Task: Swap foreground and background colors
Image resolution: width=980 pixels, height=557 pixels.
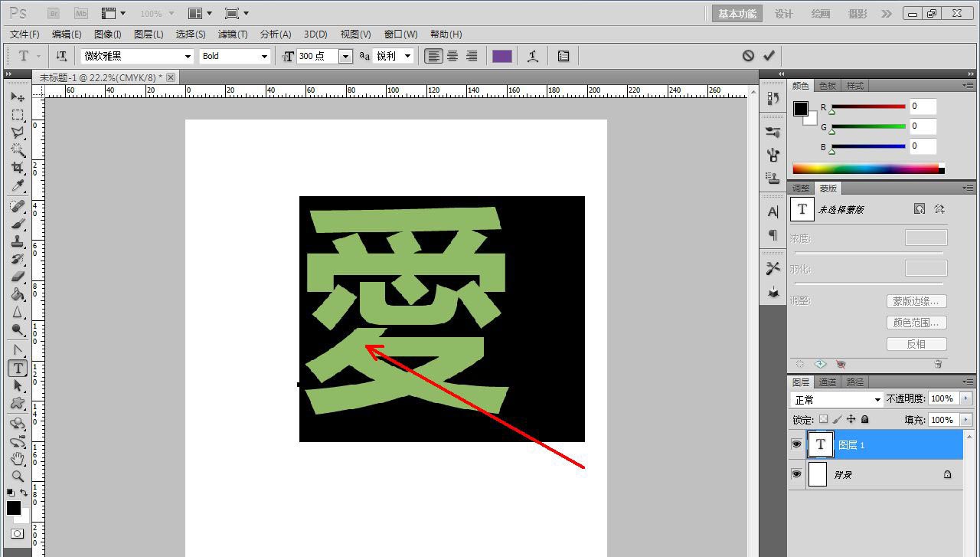Action: (x=24, y=493)
